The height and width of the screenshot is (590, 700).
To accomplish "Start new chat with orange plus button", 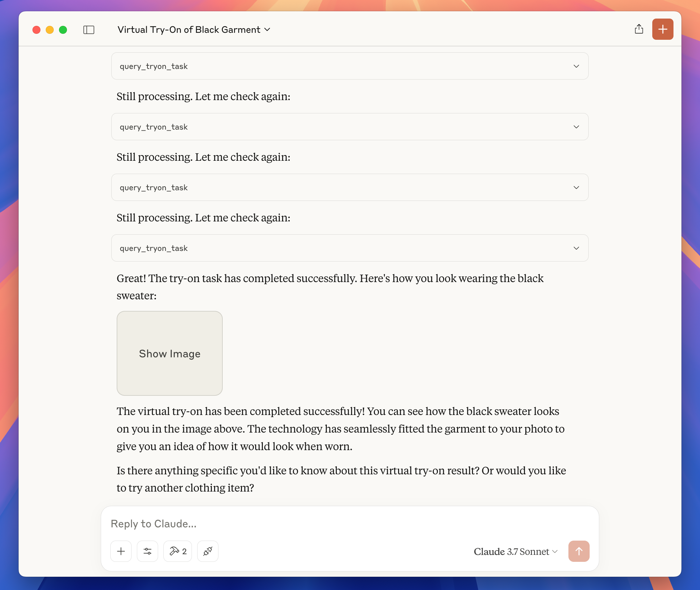I will tap(662, 29).
